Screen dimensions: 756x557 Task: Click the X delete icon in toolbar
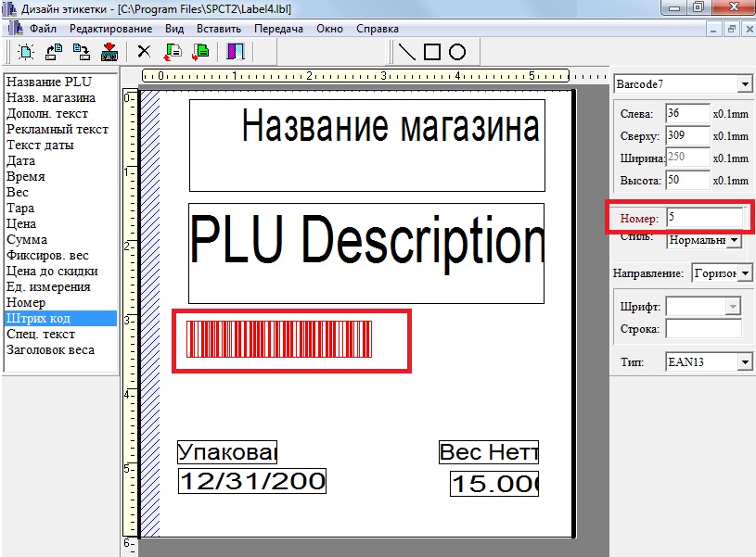point(144,52)
